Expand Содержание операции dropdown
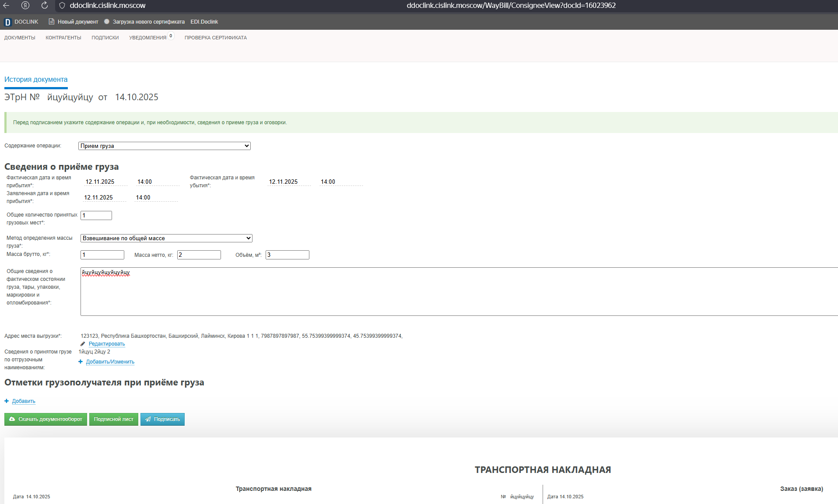The width and height of the screenshot is (838, 504). (x=165, y=146)
